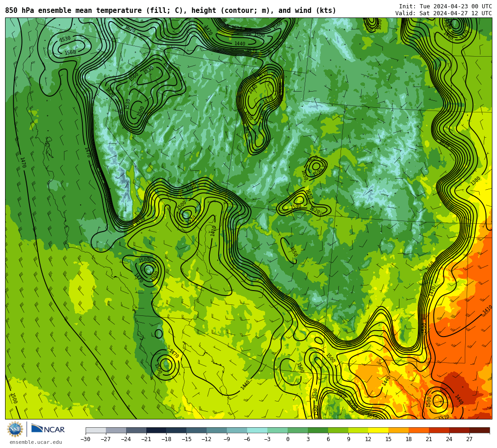This screenshot has height=448, width=497.
Task: Pick the dark brown 27 to 30 swatch
Action: (x=480, y=430)
